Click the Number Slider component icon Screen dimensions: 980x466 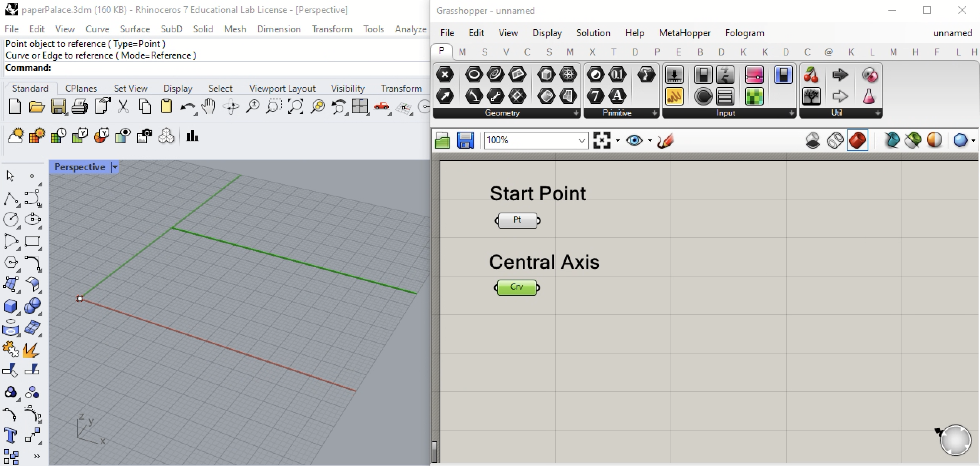pyautogui.click(x=754, y=75)
